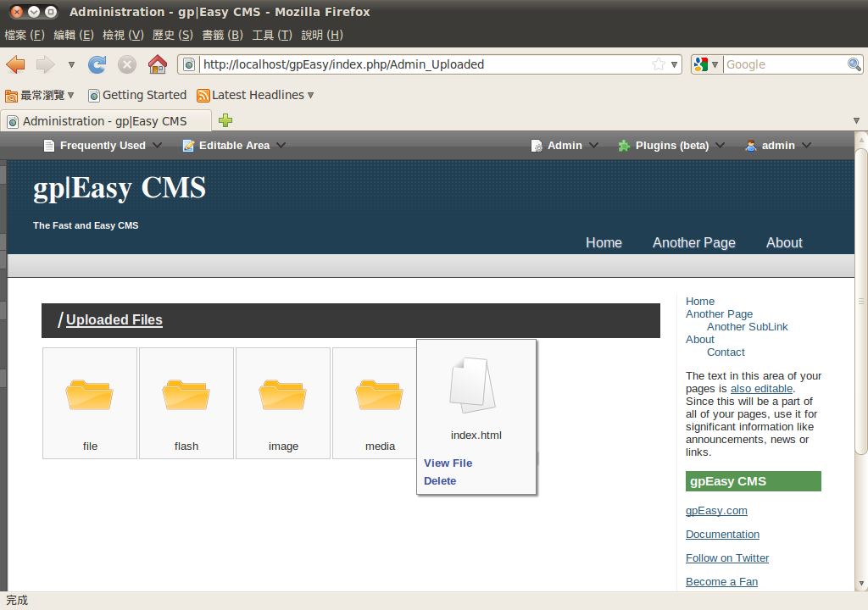868x610 pixels.
Task: Click the stop loading icon
Action: 127,64
